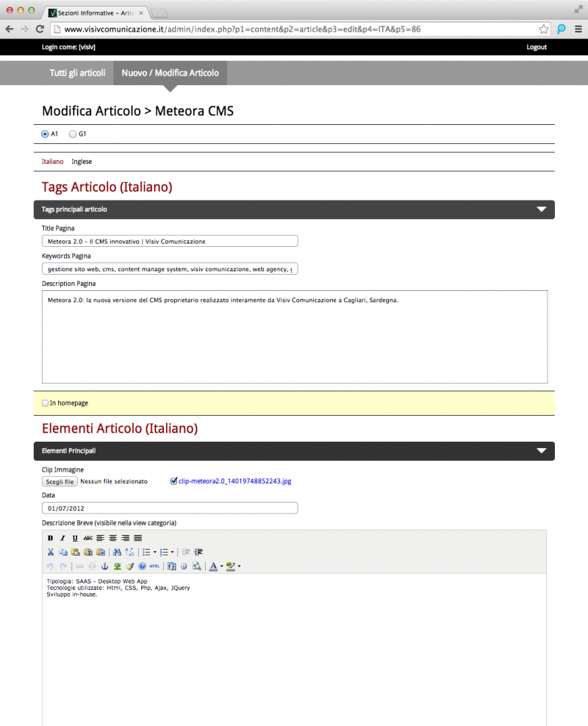Open Tutti gli articoli tab
This screenshot has height=726, width=588.
click(x=77, y=73)
